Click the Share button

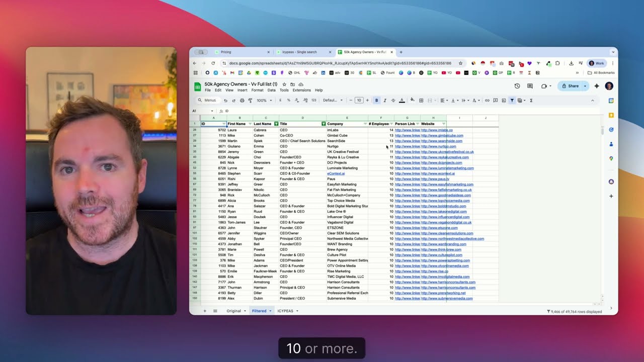pos(570,86)
